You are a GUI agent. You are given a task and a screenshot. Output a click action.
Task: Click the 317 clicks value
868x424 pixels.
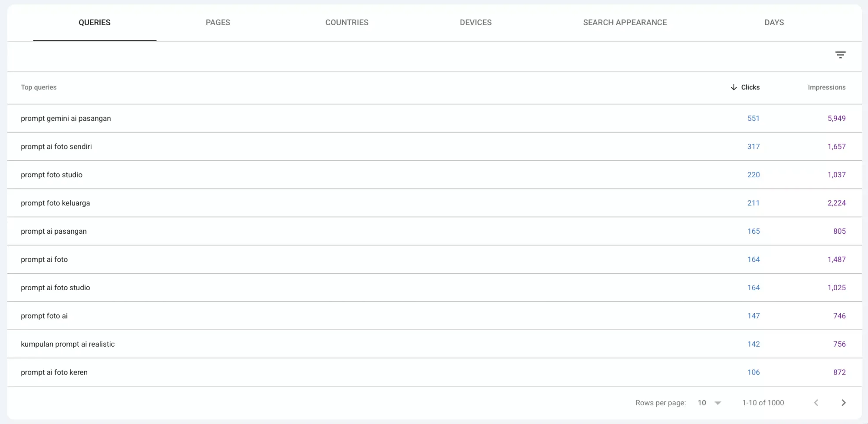point(753,146)
